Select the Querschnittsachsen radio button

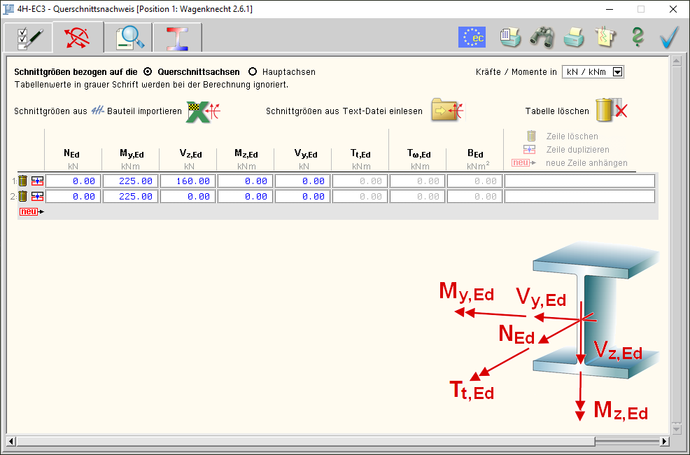(x=149, y=72)
